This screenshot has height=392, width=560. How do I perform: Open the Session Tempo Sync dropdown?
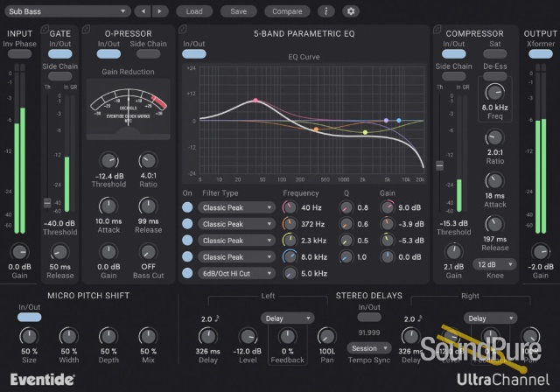coord(368,347)
